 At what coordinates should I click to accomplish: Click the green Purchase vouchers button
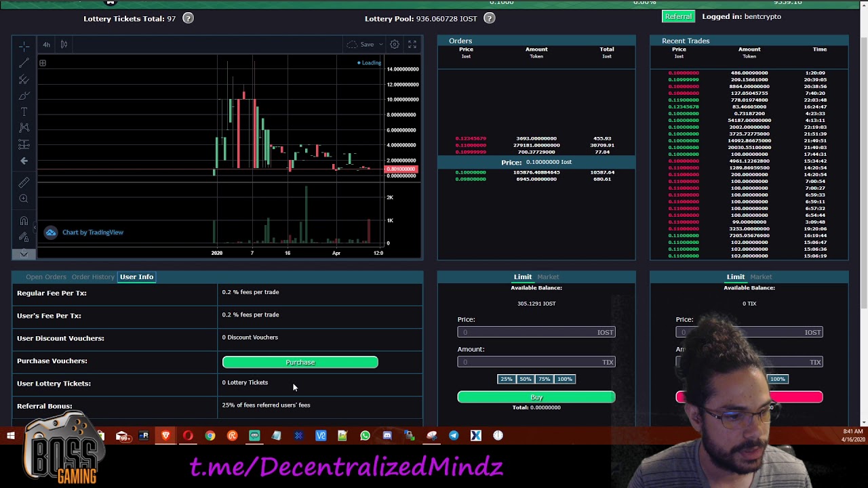point(300,362)
